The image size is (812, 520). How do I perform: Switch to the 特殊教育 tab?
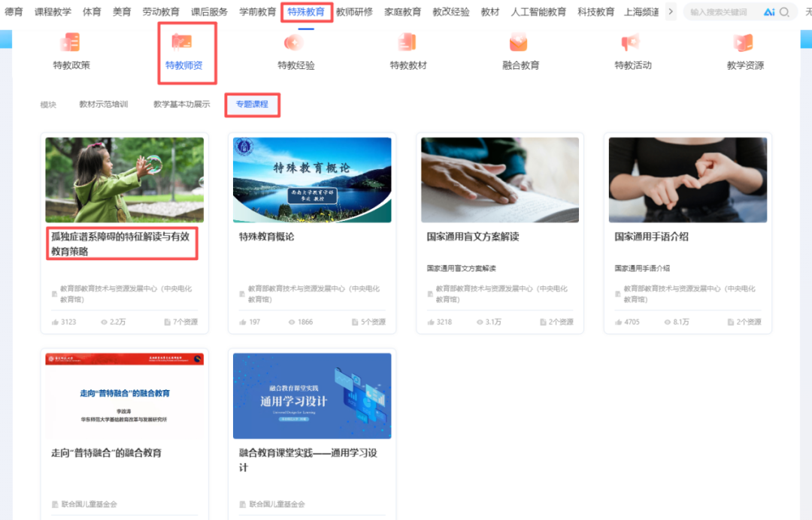(x=304, y=12)
